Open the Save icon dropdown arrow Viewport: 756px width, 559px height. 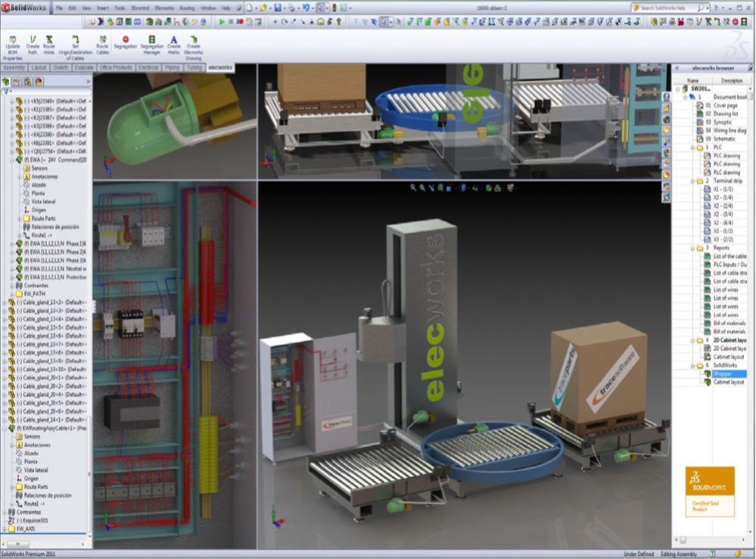[284, 8]
